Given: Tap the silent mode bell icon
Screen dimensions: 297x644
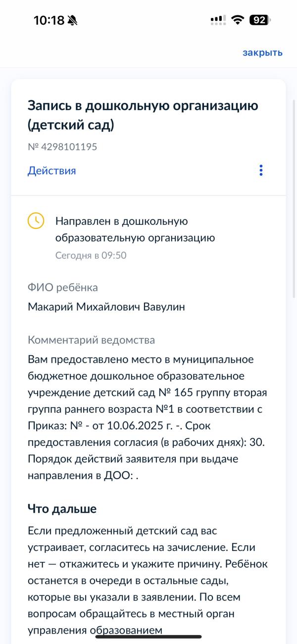Looking at the screenshot, I should point(73,20).
